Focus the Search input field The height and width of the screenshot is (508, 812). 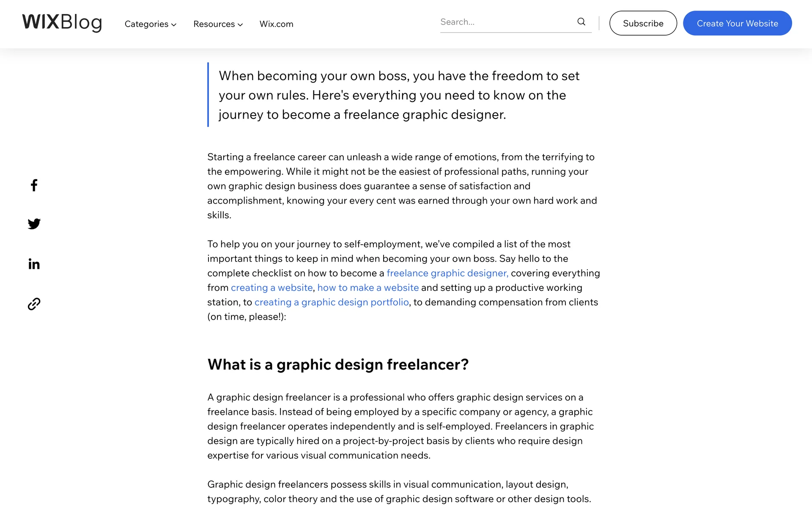(x=505, y=22)
